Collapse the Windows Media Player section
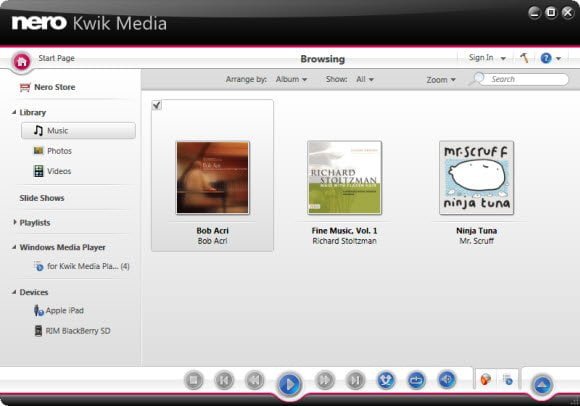 click(x=14, y=247)
